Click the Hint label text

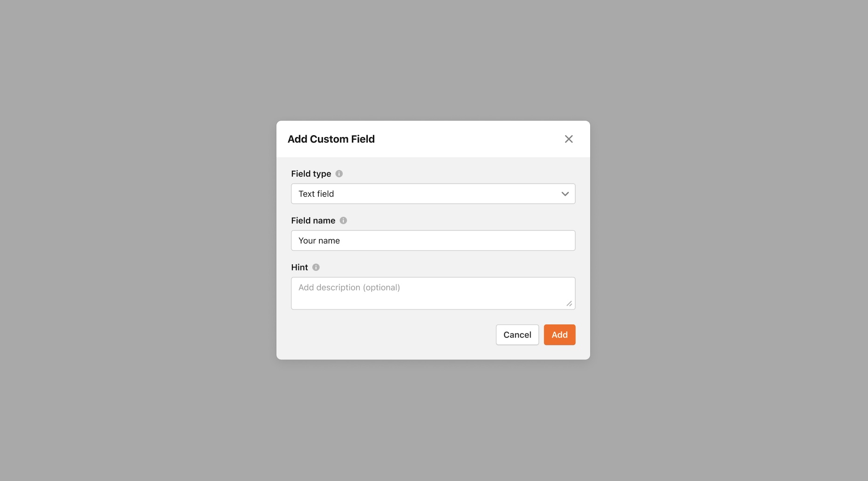tap(299, 268)
